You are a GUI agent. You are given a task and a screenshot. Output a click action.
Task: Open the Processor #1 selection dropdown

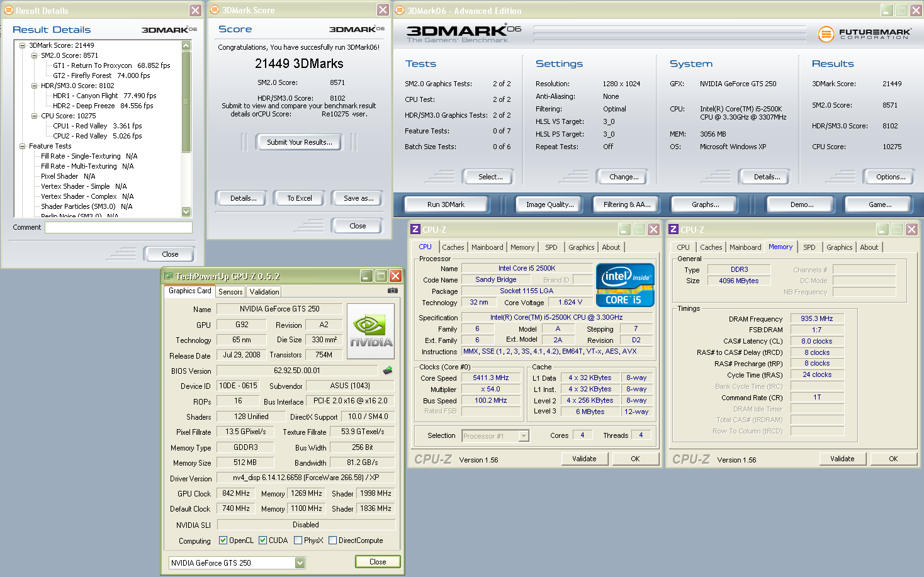tap(524, 435)
